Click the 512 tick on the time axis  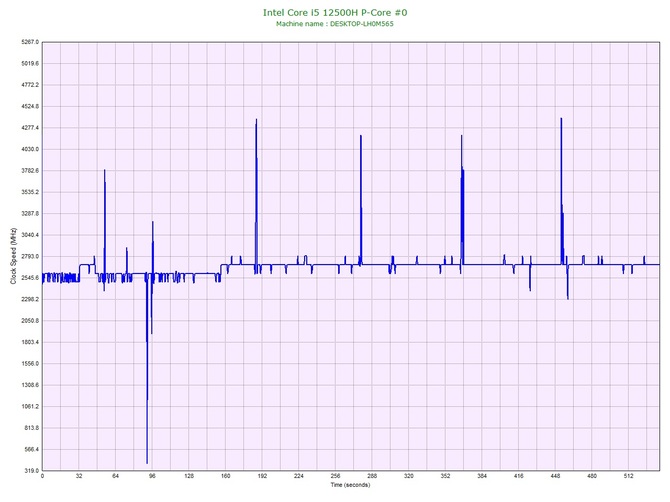(x=629, y=476)
